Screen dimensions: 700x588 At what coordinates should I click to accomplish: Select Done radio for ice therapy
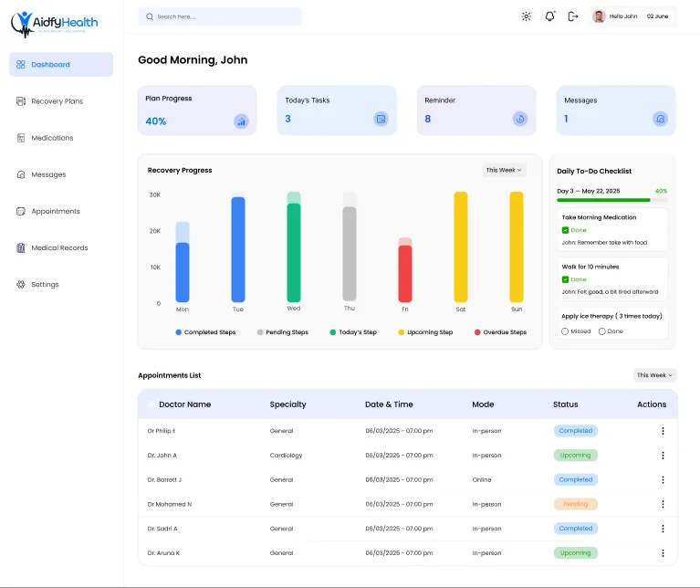point(601,331)
